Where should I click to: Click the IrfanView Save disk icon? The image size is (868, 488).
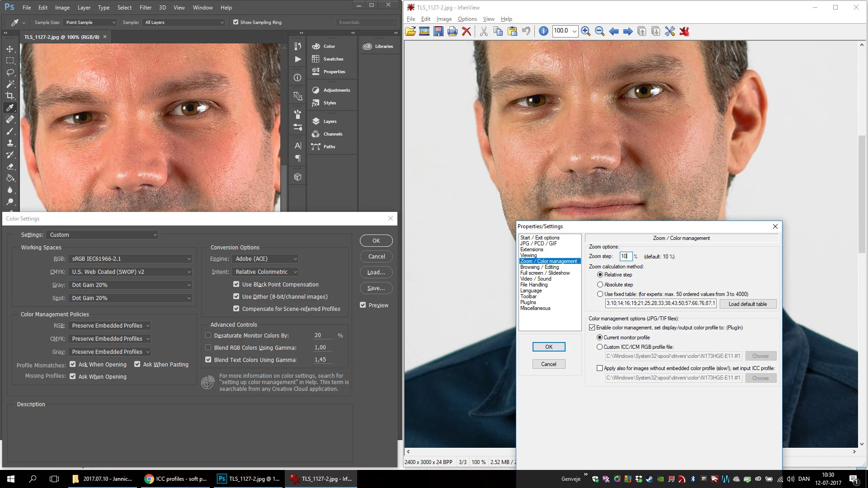point(438,31)
